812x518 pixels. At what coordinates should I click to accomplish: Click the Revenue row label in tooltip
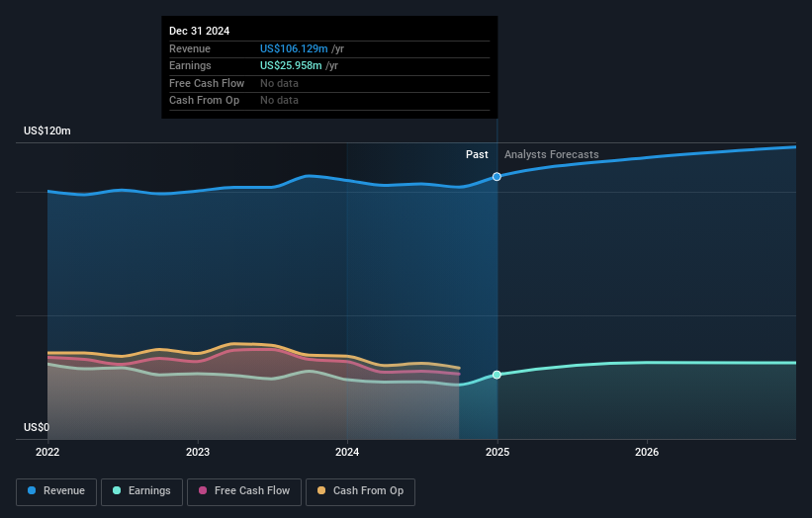190,48
